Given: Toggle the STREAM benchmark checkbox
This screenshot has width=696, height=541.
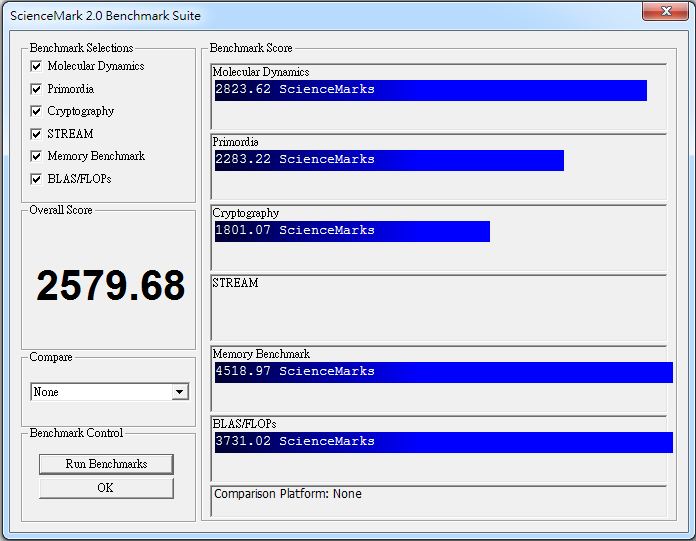Looking at the screenshot, I should point(36,134).
